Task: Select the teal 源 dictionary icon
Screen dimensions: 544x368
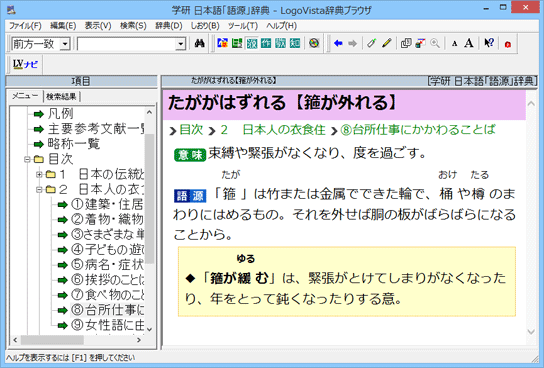Action: [252, 43]
